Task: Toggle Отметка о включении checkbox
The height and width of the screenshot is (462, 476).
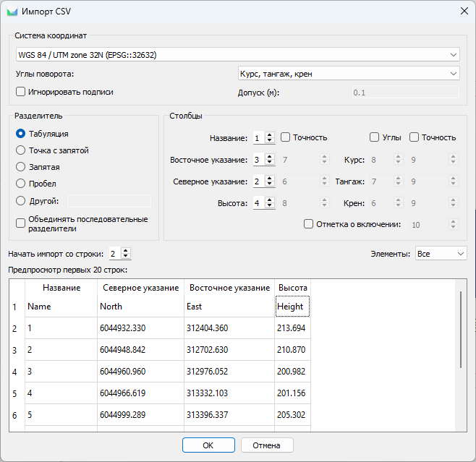Action: point(308,224)
